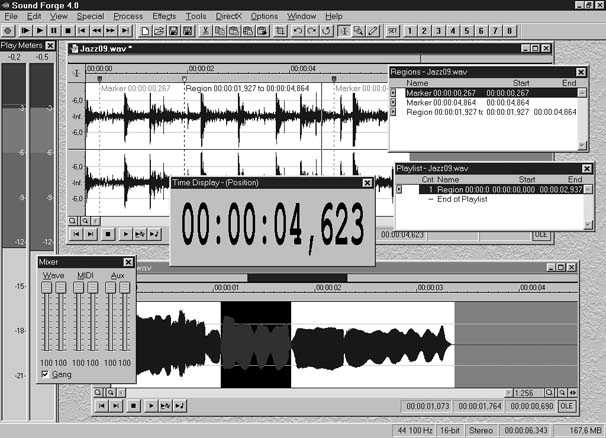
Task: Click the Stereo status bar field
Action: pos(480,430)
